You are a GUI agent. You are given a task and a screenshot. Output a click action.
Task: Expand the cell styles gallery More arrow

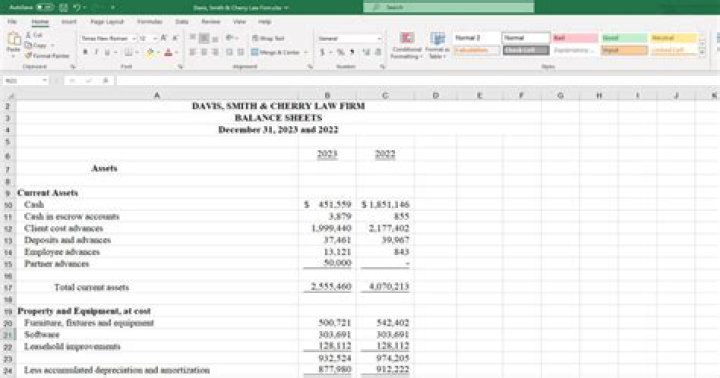(702, 53)
